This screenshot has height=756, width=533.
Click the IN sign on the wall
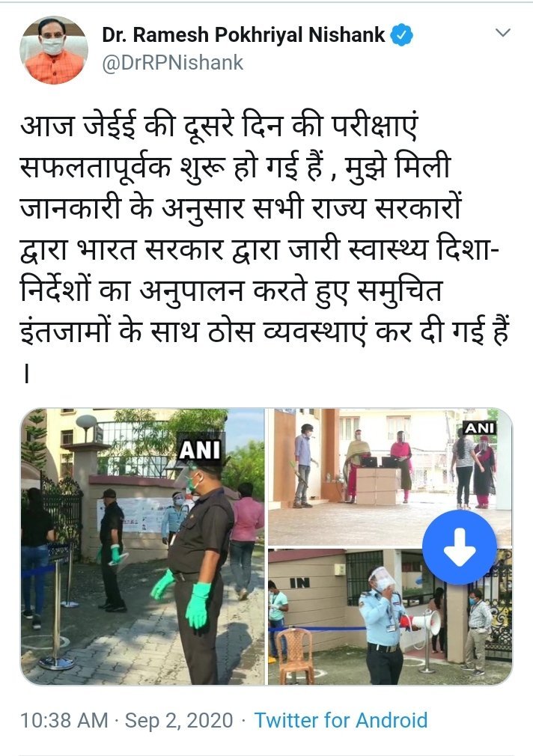coord(299,583)
